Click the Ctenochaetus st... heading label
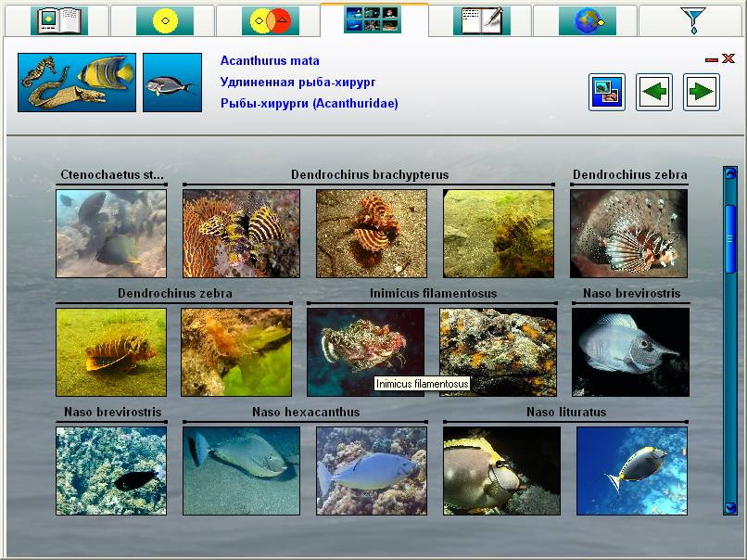 pos(112,174)
